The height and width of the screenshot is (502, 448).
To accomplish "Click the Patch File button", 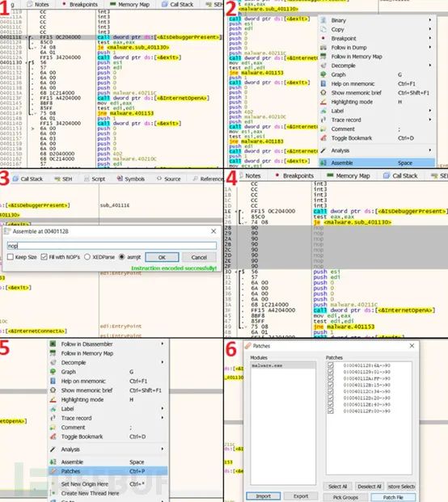I will click(393, 497).
